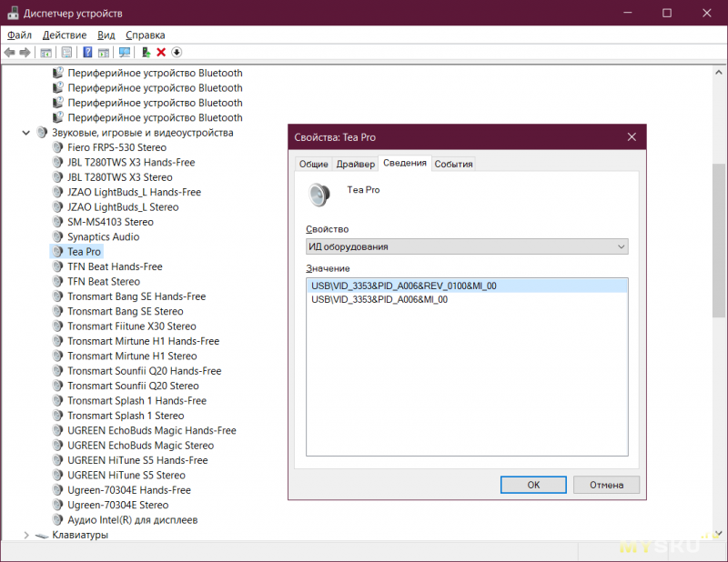Close the Tea Pro properties dialog
Image resolution: width=728 pixels, height=562 pixels.
tap(632, 137)
